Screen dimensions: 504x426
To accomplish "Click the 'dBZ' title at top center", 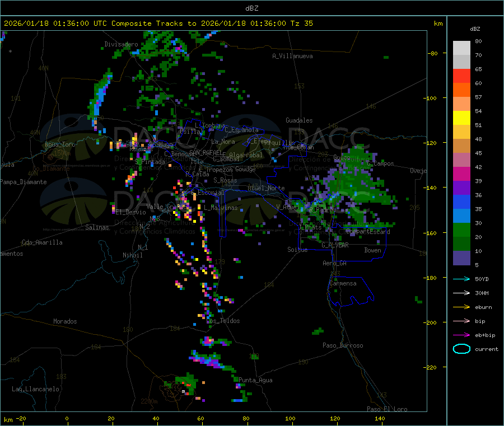I will (251, 8).
